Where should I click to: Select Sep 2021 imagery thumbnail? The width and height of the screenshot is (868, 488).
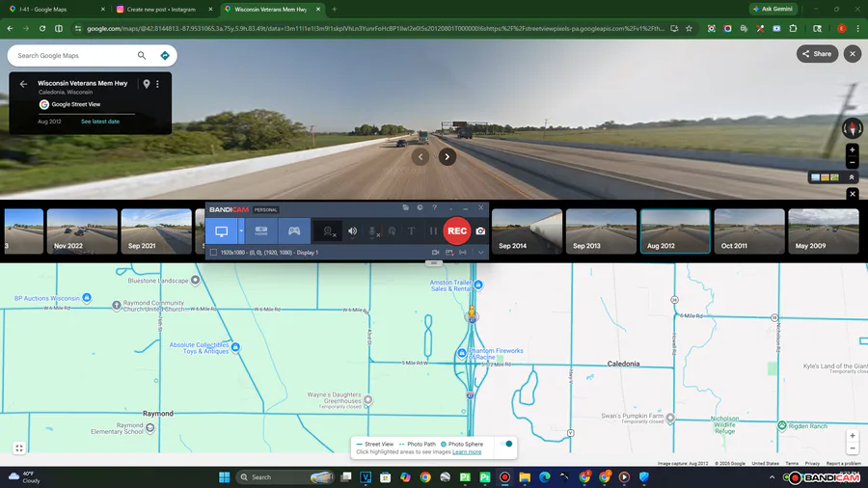[x=156, y=231]
